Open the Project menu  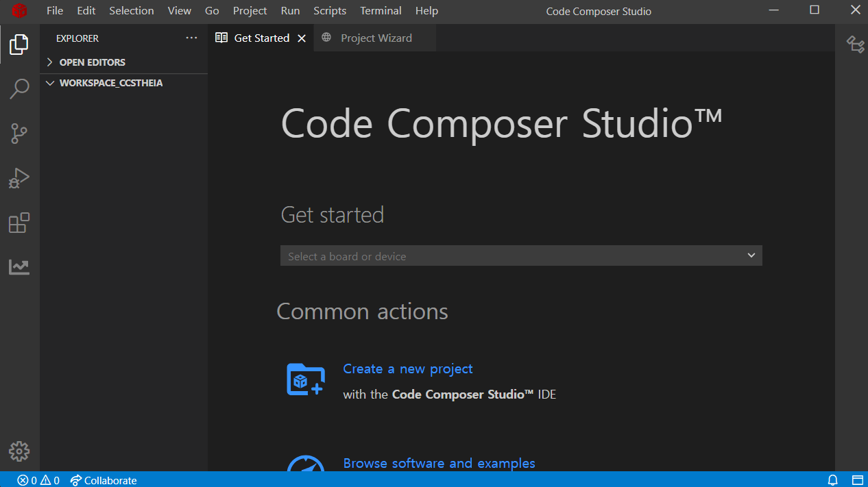pos(250,10)
